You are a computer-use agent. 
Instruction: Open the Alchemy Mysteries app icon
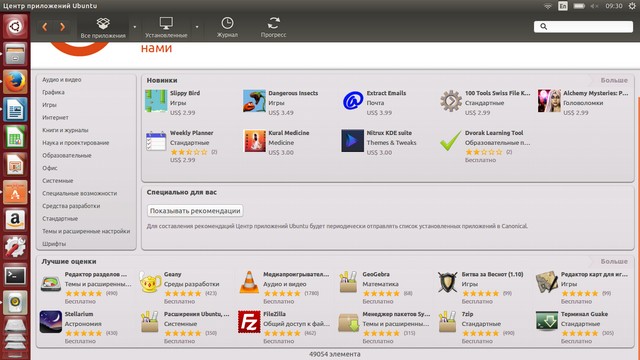[549, 101]
